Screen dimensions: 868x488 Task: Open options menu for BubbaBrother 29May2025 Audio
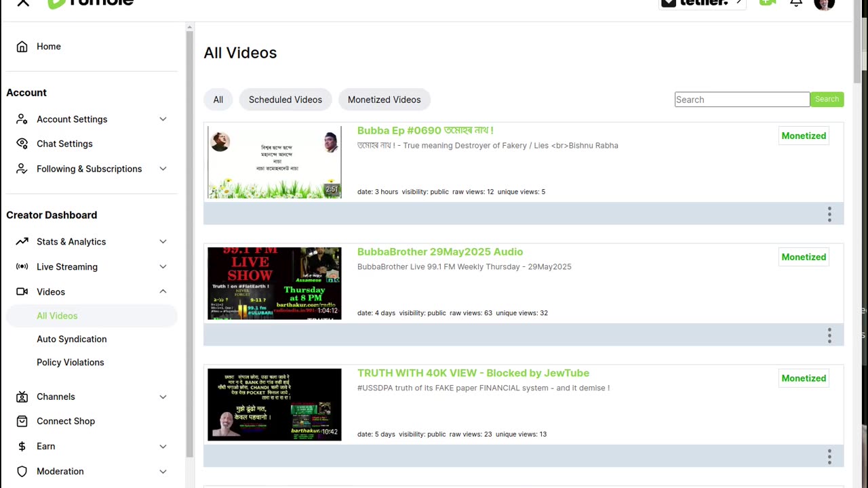coord(829,335)
